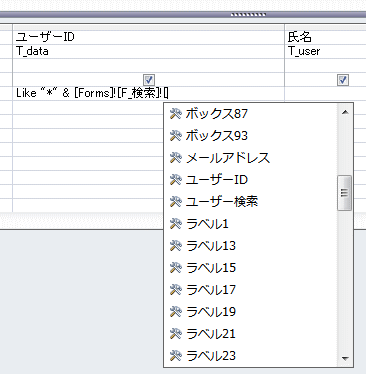
Task: Click the list scrollbar up arrow
Action: click(345, 112)
